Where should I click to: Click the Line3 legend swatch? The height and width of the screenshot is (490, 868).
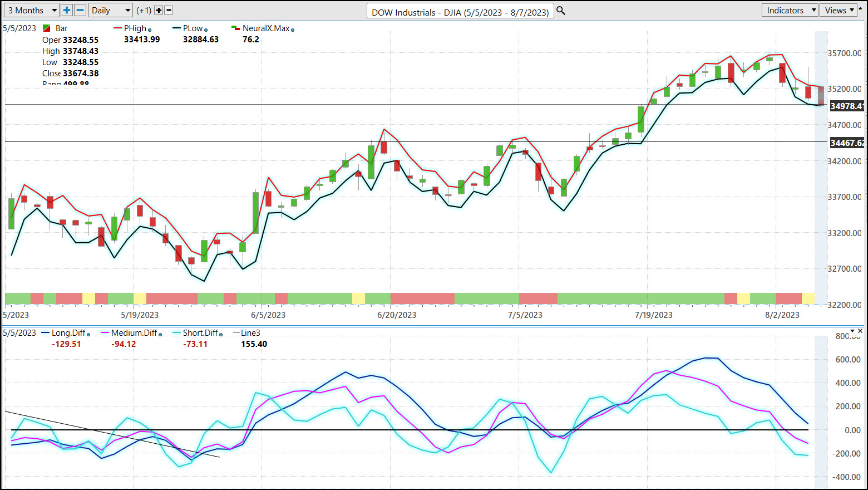point(236,333)
